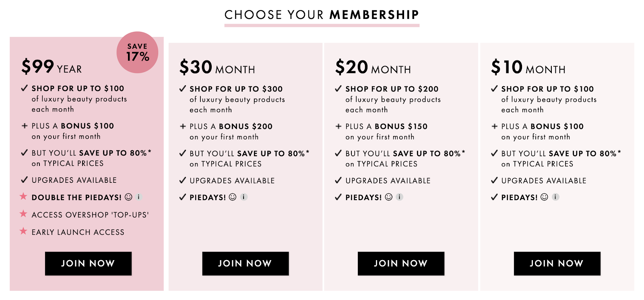Click smiley icon in $99 year plan
The height and width of the screenshot is (300, 644).
coord(128,197)
